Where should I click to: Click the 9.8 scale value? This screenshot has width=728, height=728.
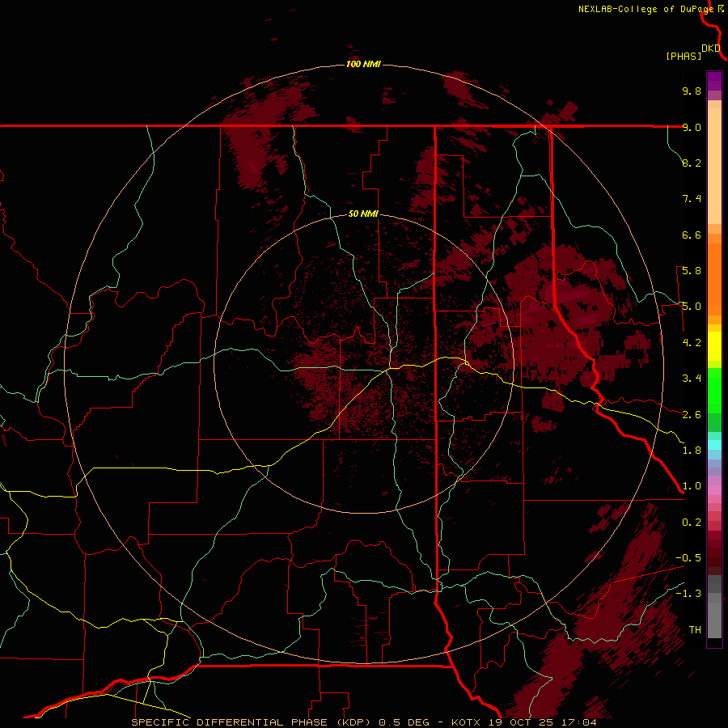point(692,91)
